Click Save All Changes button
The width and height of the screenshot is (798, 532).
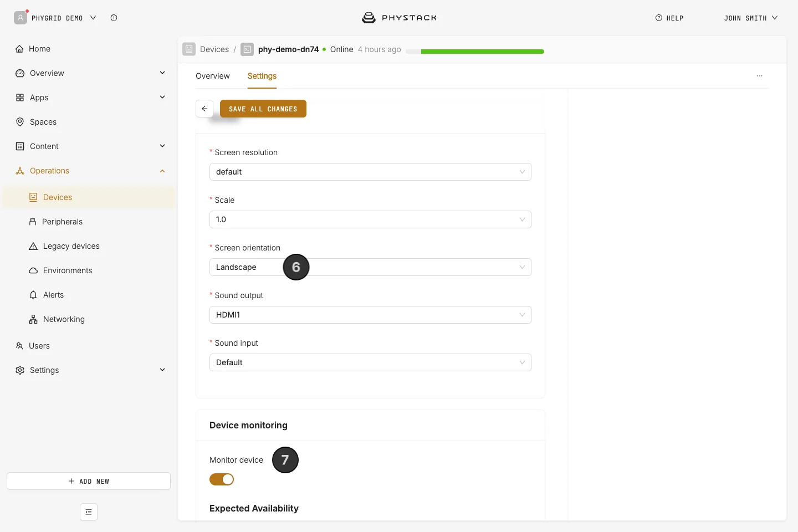(263, 109)
